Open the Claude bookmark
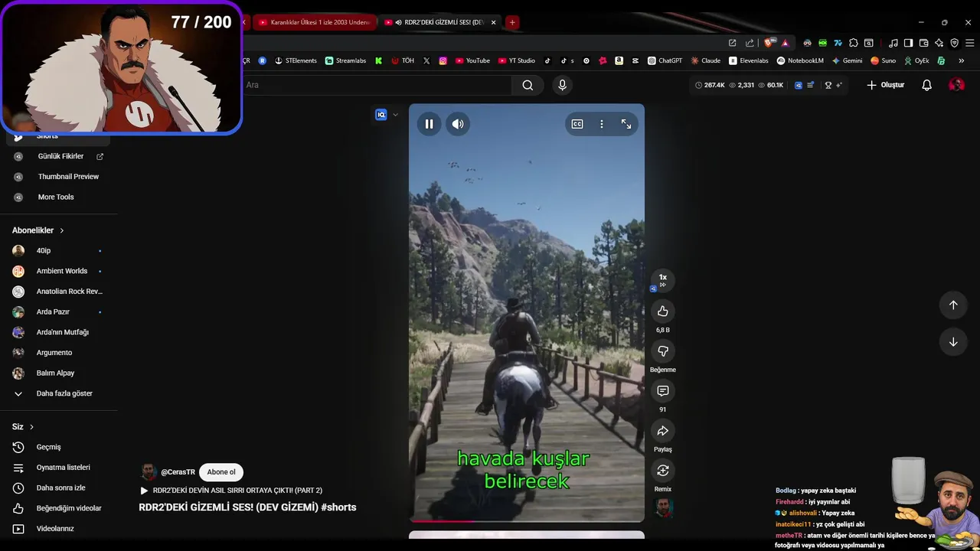The height and width of the screenshot is (551, 980). pos(705,60)
